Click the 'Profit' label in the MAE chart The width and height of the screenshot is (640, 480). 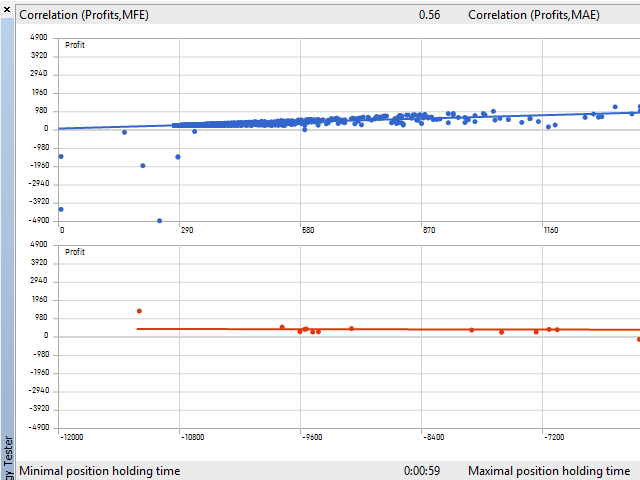click(75, 252)
